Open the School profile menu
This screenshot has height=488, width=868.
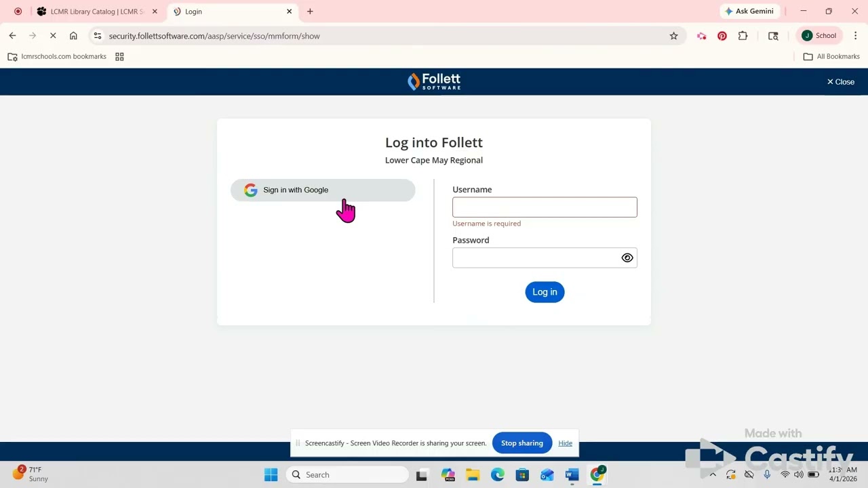(819, 36)
